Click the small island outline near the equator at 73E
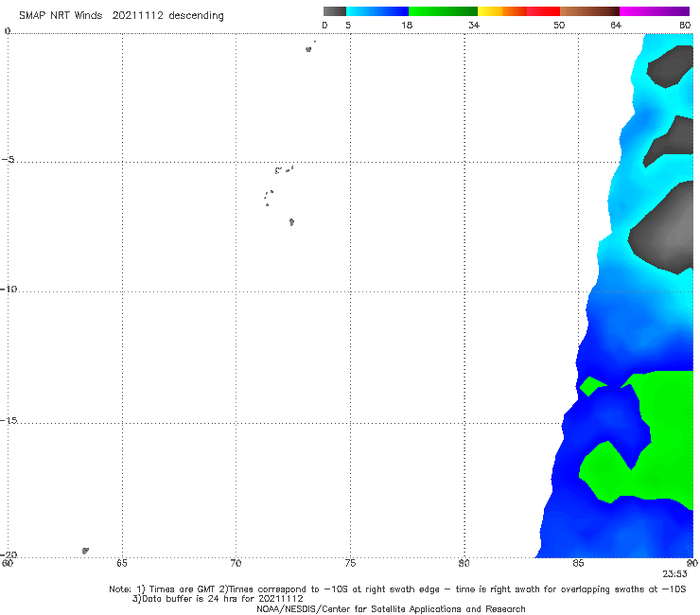 click(308, 49)
